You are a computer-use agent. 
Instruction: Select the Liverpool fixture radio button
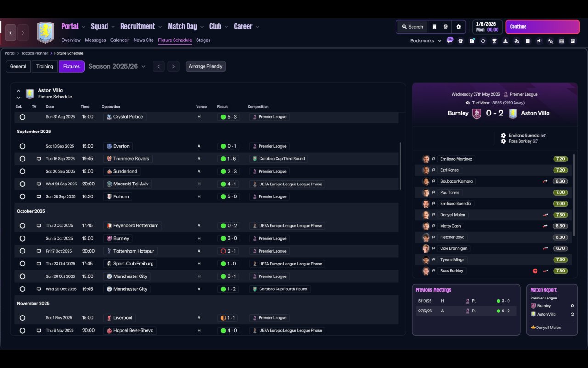[22, 318]
